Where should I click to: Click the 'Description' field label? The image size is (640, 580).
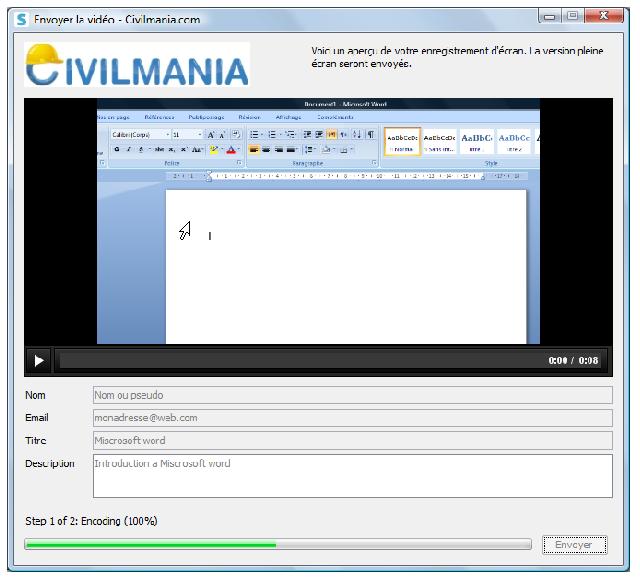[50, 464]
